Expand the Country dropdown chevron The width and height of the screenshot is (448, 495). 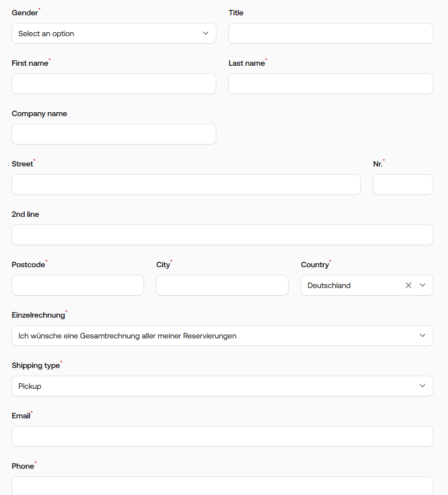[422, 285]
